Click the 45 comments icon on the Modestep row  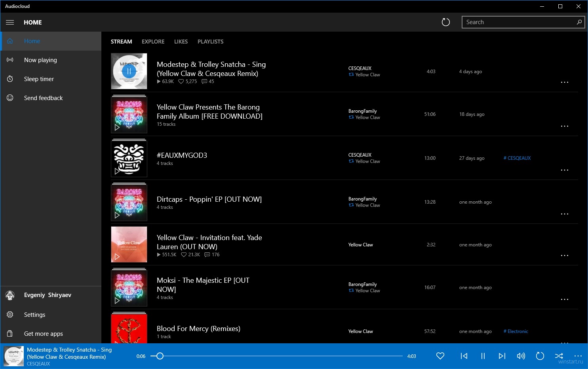204,81
